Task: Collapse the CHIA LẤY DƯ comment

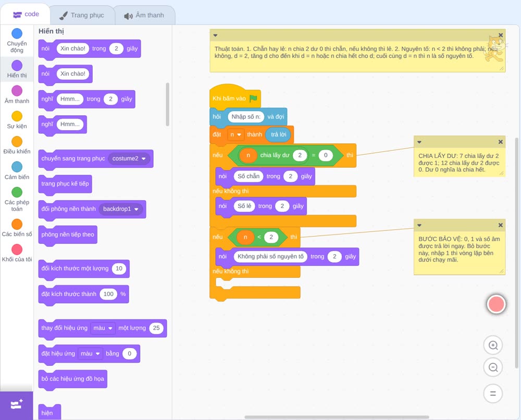Action: [x=419, y=142]
